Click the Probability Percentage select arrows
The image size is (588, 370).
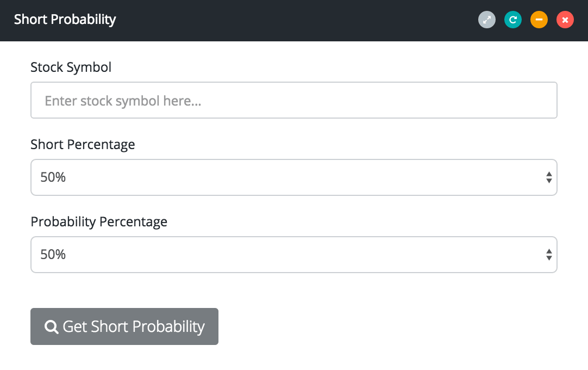549,255
